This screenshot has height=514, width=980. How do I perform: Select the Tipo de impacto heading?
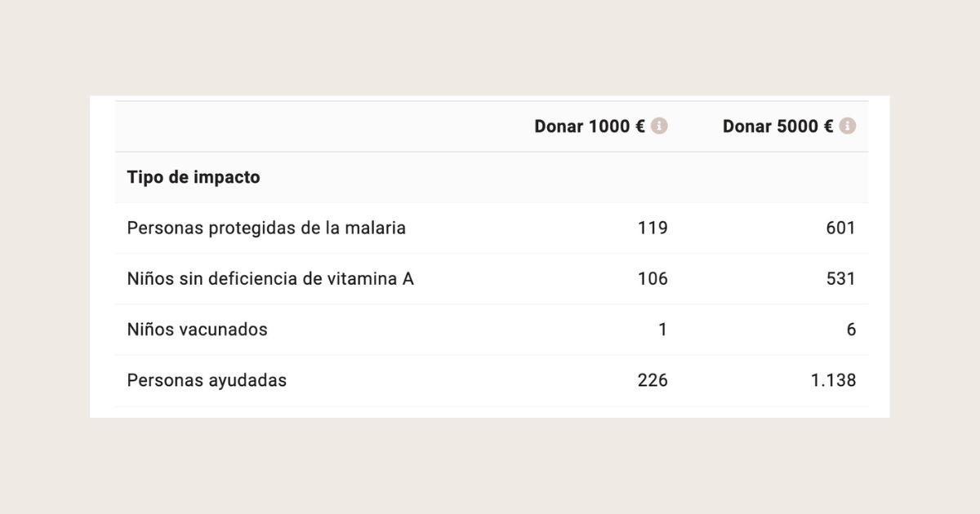194,177
